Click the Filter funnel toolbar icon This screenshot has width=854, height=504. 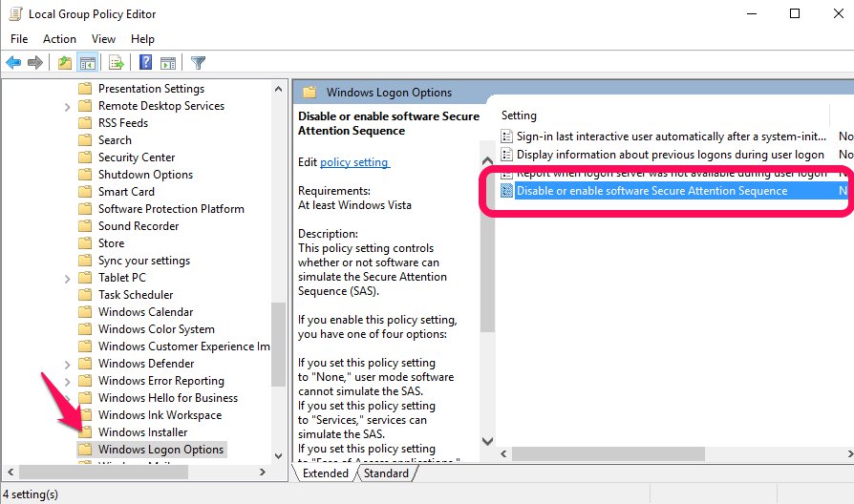199,63
